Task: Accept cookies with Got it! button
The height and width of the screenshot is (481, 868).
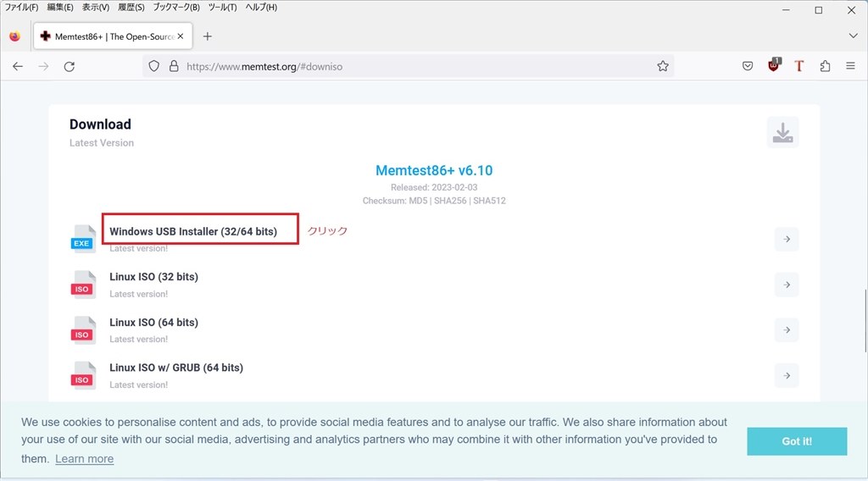Action: [x=797, y=441]
